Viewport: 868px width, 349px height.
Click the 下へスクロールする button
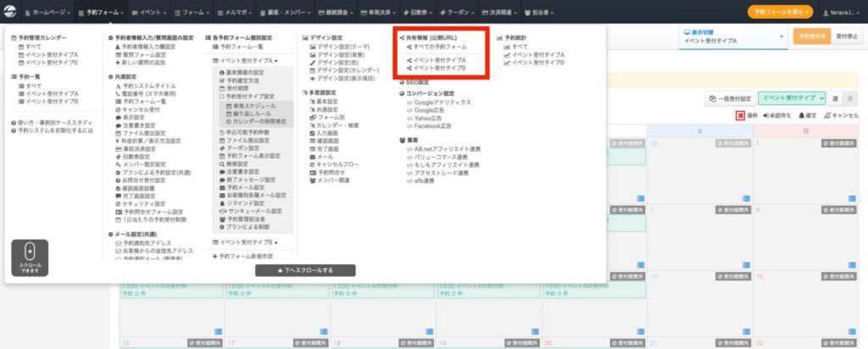[304, 269]
